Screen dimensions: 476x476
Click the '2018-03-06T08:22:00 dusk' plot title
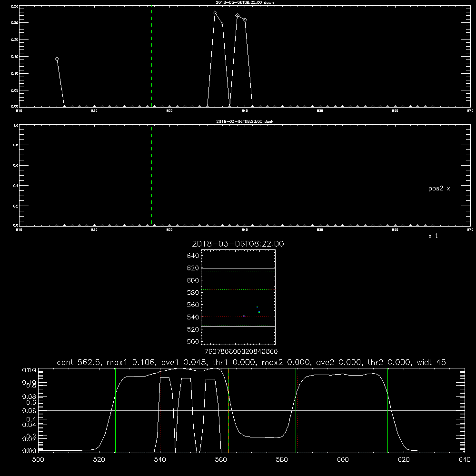pyautogui.click(x=245, y=121)
